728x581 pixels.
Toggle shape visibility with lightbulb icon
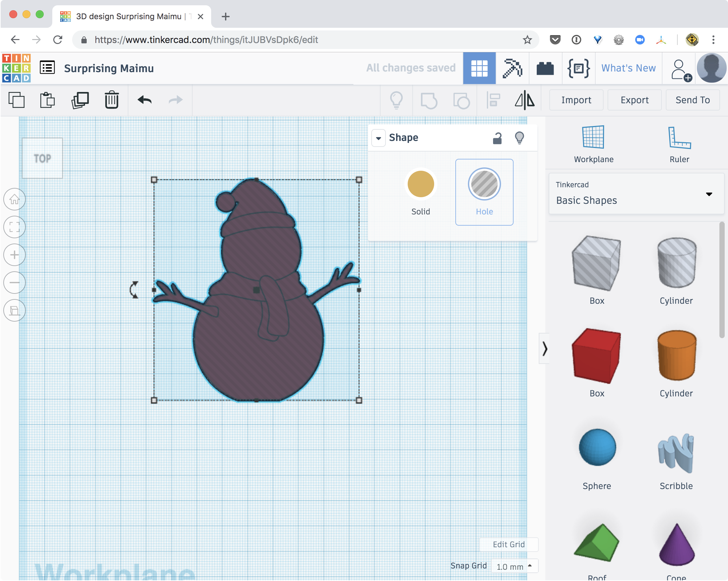519,138
